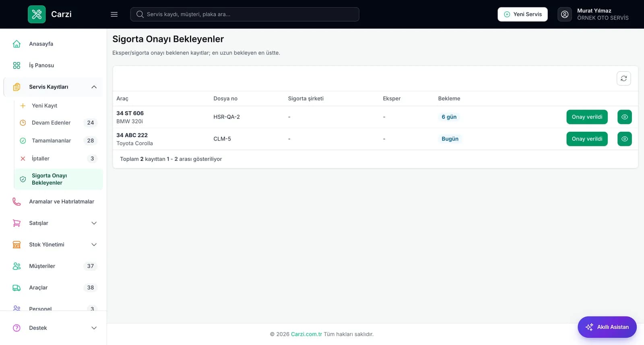Open İş Panosu from the sidebar
The width and height of the screenshot is (644, 345).
[x=53, y=65]
